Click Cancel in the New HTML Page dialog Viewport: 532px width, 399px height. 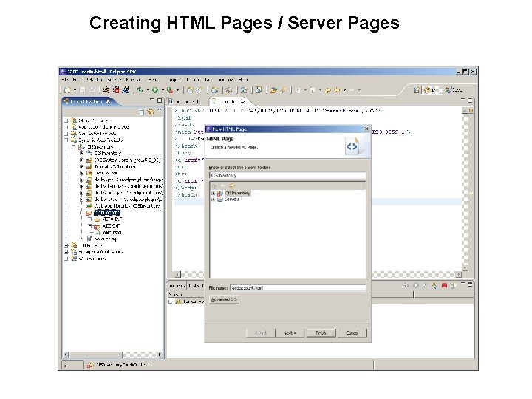tap(352, 332)
